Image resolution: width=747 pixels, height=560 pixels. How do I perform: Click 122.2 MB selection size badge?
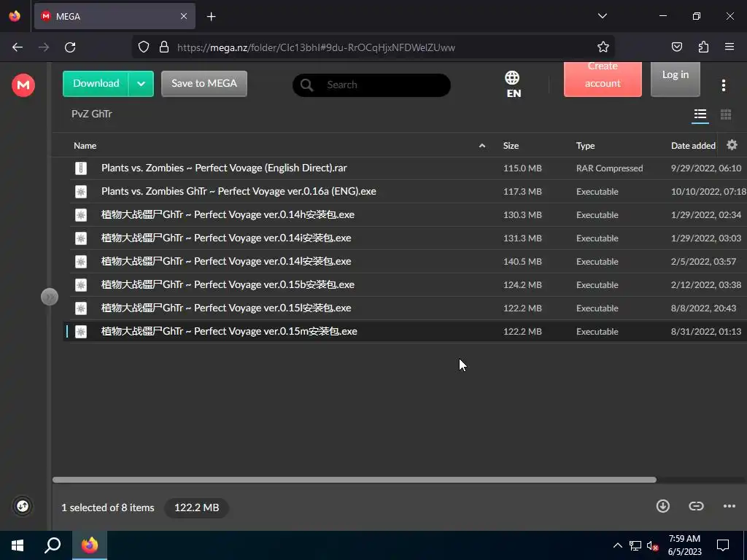[x=196, y=507]
